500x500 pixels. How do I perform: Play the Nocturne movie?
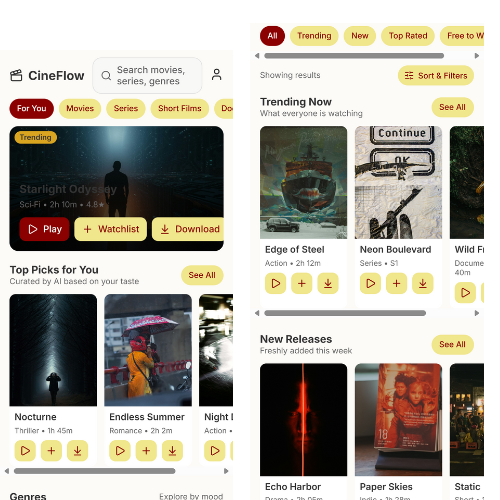tap(25, 451)
